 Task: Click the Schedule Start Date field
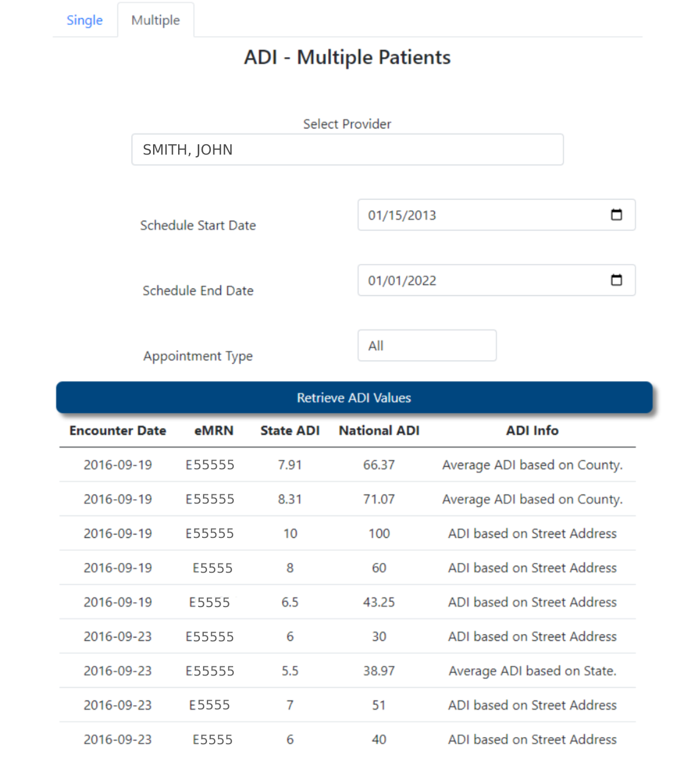[479, 215]
